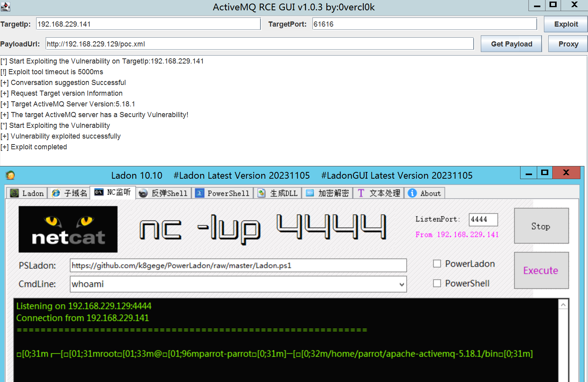Focus the TargetPort input field
Image resolution: width=588 pixels, height=382 pixels.
point(424,24)
